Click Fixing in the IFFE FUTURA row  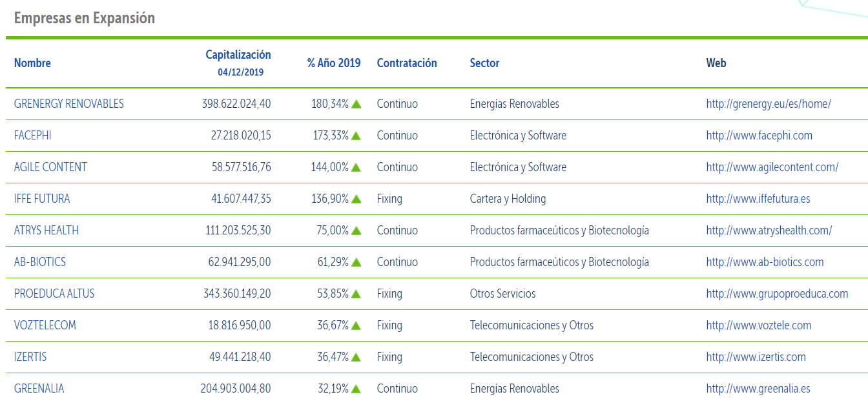(x=389, y=199)
